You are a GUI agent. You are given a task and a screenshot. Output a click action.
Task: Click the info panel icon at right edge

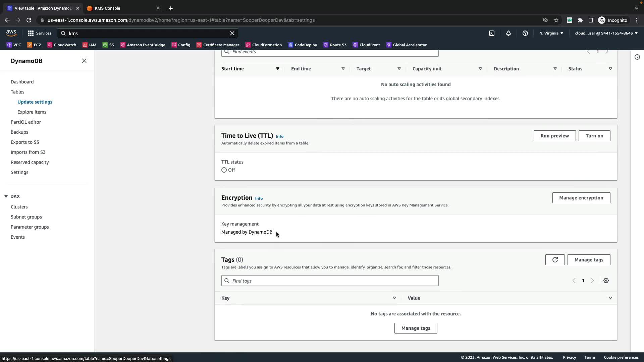pos(637,57)
